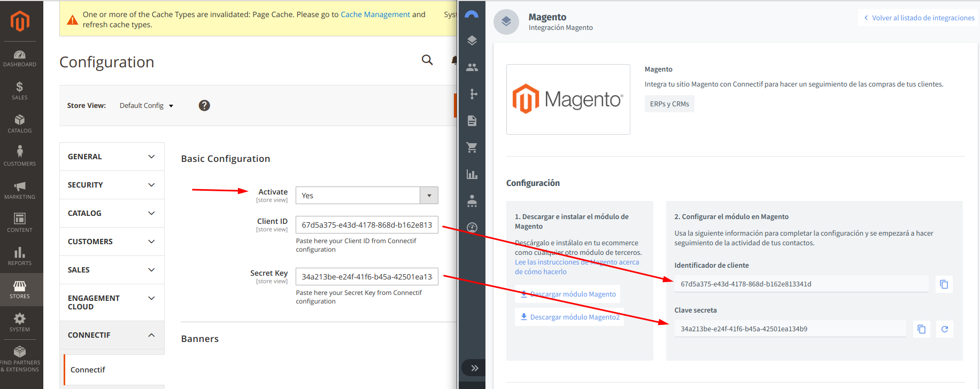Screen dimensions: 980x389
Task: Open the Store View Default Config dropdown
Action: pos(146,106)
